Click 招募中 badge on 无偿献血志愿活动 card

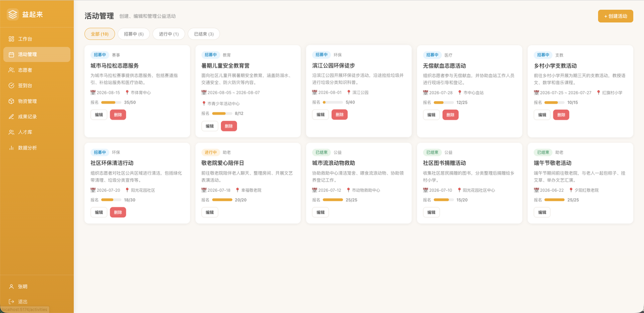[432, 55]
